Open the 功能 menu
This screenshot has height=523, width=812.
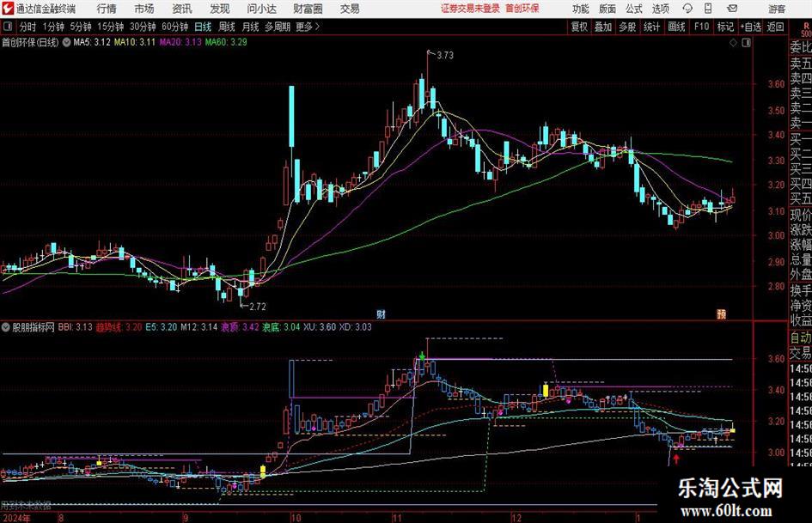581,9
